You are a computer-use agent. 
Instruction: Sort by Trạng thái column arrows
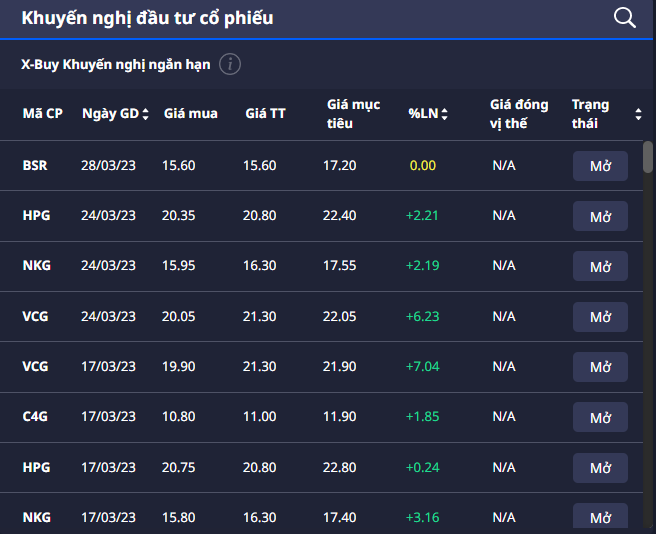click(638, 114)
